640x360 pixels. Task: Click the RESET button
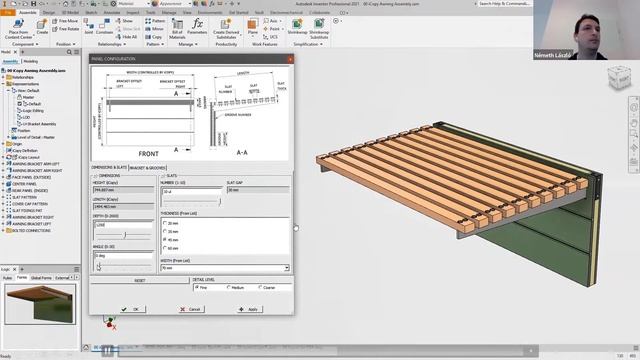click(x=140, y=280)
